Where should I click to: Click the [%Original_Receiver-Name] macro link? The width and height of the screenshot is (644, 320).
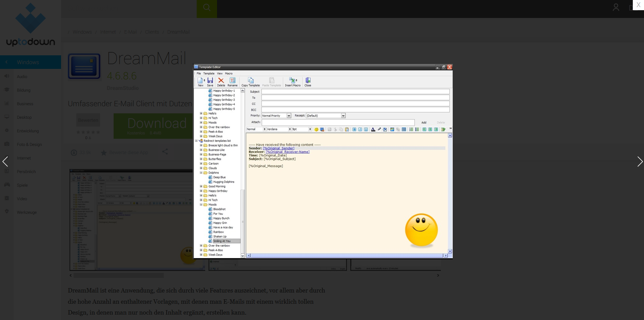[x=288, y=152]
